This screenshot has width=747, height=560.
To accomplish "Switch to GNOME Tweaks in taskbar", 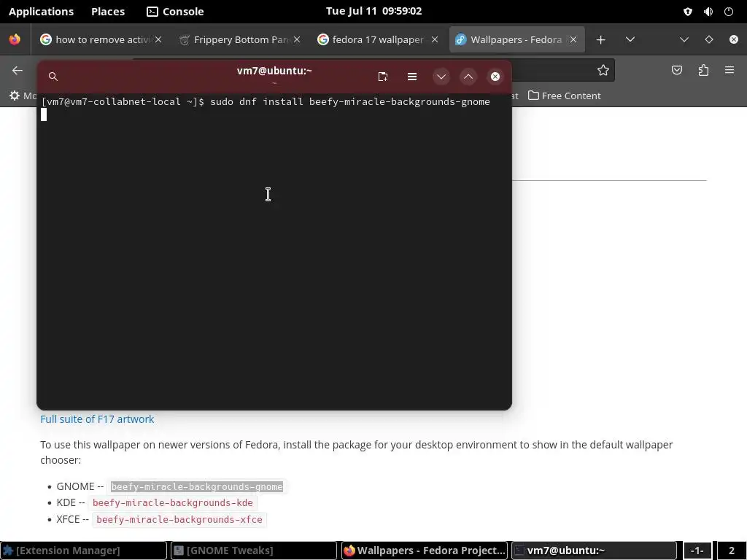I will tap(253, 551).
